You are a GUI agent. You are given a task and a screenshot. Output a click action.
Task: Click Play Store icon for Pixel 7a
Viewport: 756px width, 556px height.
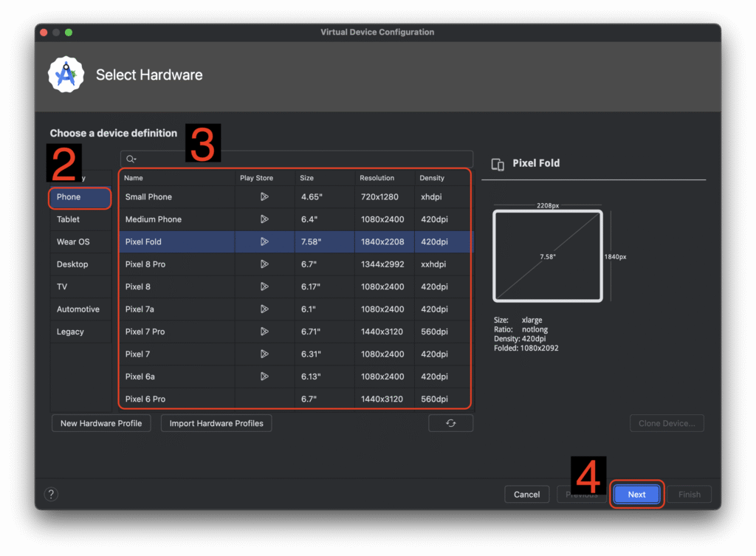(x=264, y=309)
